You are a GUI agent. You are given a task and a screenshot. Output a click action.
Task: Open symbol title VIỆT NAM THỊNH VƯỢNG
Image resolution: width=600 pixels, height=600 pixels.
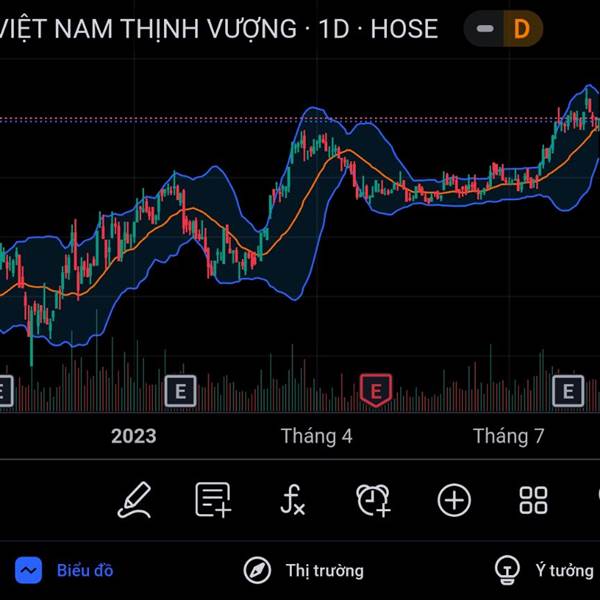(148, 29)
